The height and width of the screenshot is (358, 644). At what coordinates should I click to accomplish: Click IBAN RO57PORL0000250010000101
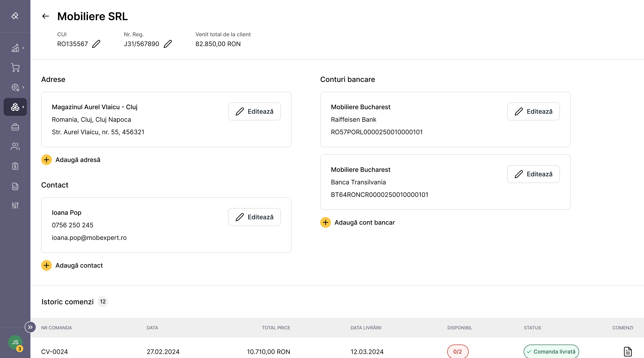(x=377, y=132)
